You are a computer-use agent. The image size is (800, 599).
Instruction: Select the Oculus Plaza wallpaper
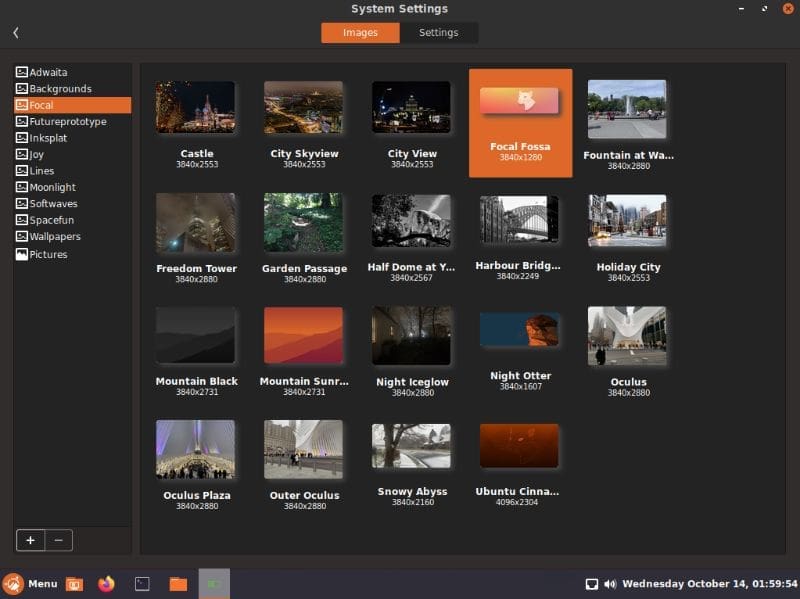196,450
